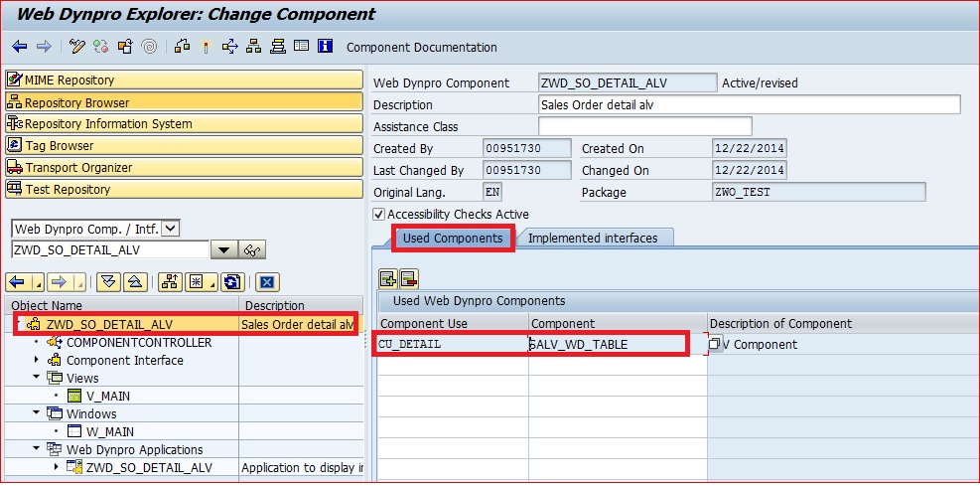Click Description of Component column header
The width and height of the screenshot is (980, 486).
coord(844,323)
